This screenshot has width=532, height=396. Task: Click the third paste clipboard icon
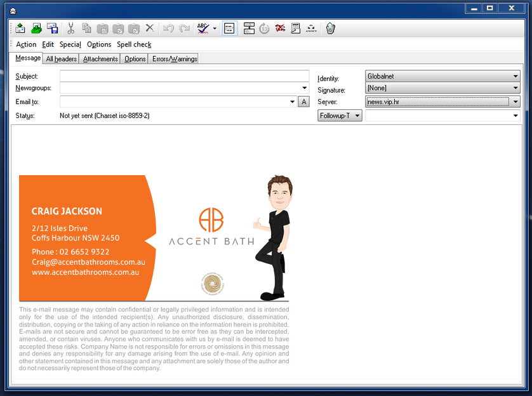click(134, 29)
